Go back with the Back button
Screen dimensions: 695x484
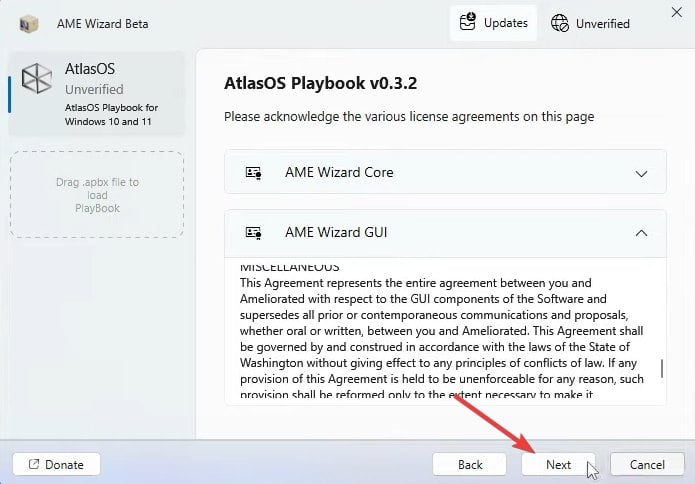pos(470,465)
